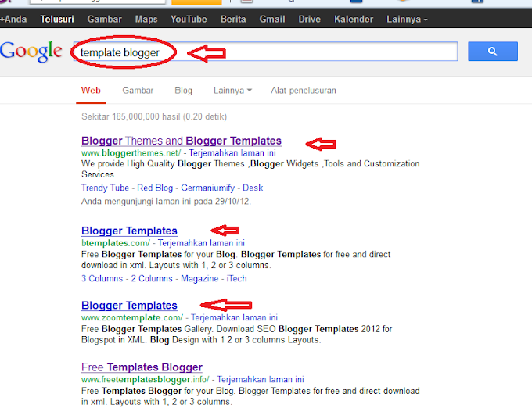532x408 pixels.
Task: Open Gmail from the top bar
Action: (272, 19)
